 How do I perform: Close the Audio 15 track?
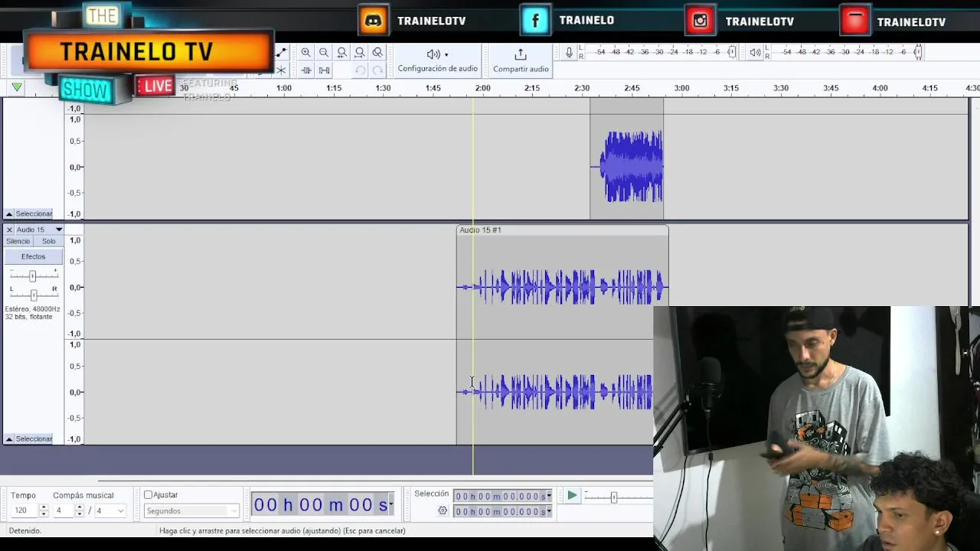9,230
